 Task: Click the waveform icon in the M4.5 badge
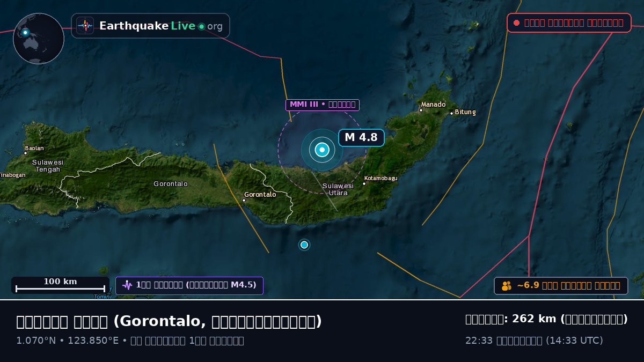(127, 285)
